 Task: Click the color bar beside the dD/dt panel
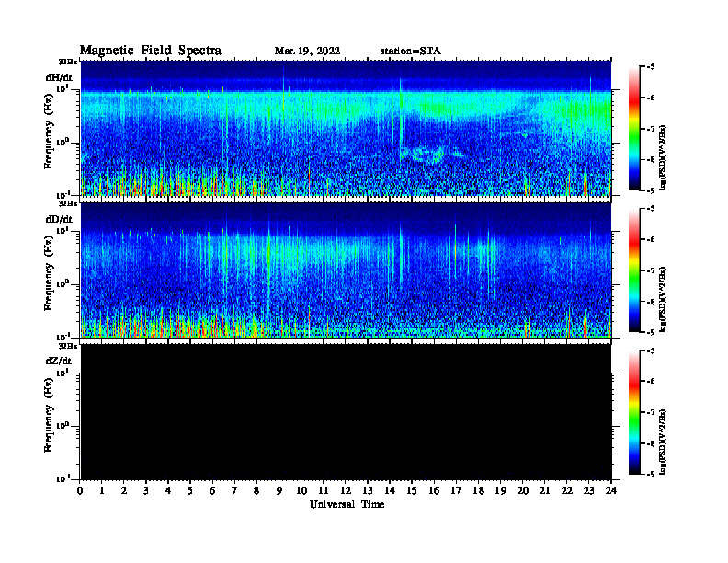[x=634, y=270]
